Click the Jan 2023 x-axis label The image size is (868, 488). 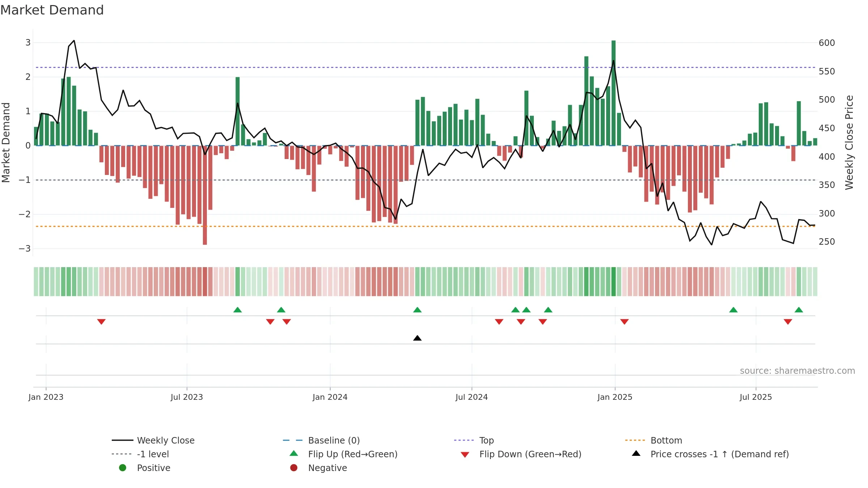[x=46, y=397]
